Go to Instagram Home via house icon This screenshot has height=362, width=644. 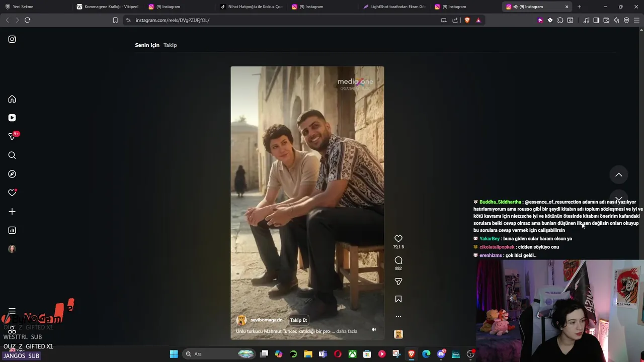click(x=12, y=99)
